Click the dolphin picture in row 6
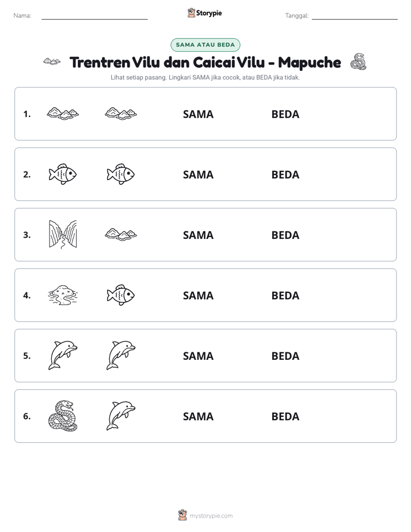 [x=121, y=416]
